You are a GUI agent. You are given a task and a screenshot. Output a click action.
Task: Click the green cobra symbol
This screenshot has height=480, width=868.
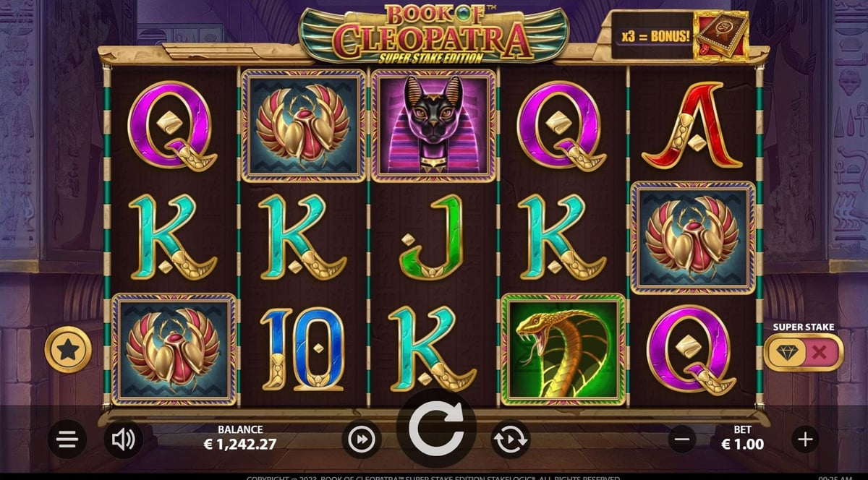563,348
